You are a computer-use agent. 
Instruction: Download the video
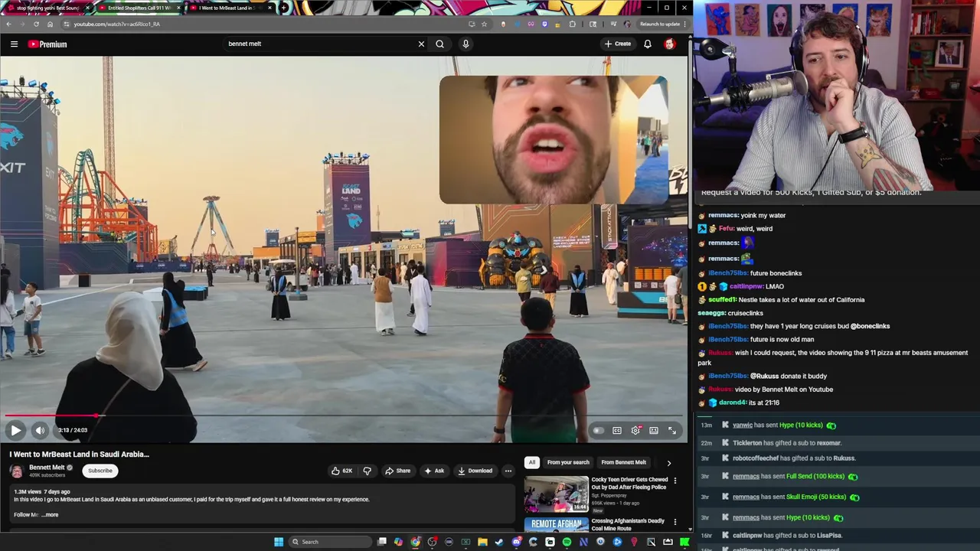[475, 471]
